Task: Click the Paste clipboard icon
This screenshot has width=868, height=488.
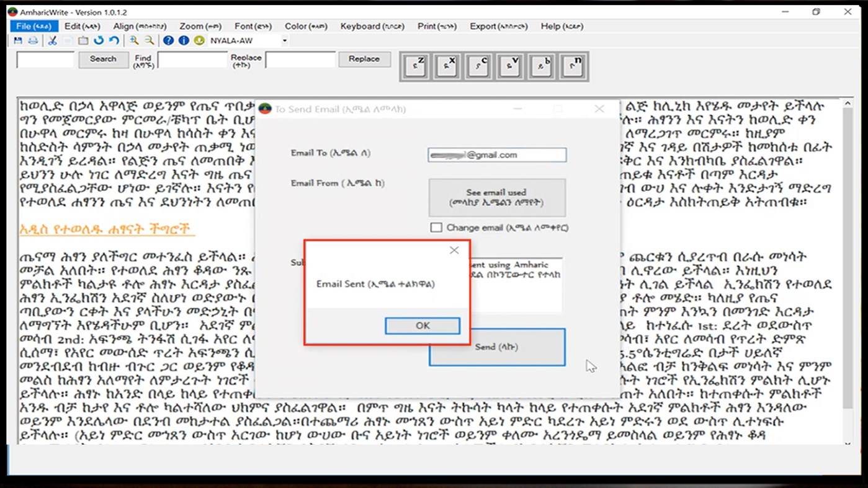Action: [84, 40]
